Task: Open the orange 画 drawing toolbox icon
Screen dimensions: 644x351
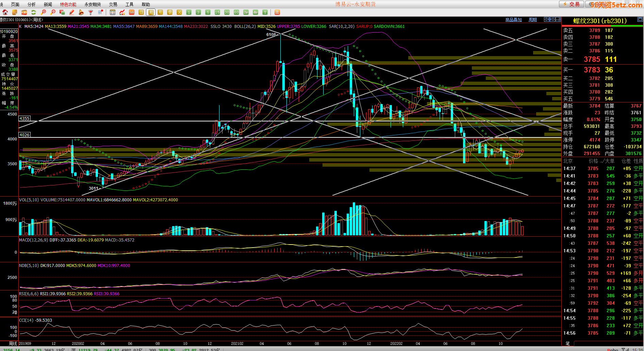Action: pyautogui.click(x=277, y=12)
